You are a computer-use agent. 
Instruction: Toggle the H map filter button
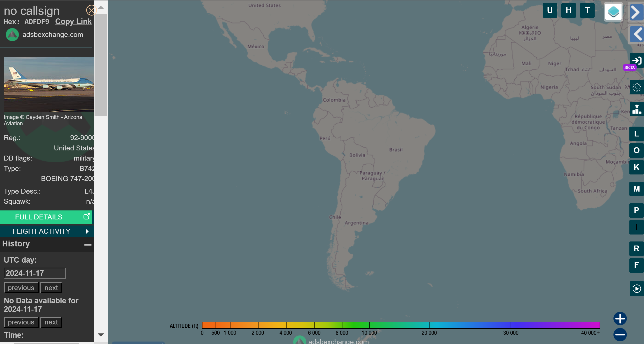569,10
